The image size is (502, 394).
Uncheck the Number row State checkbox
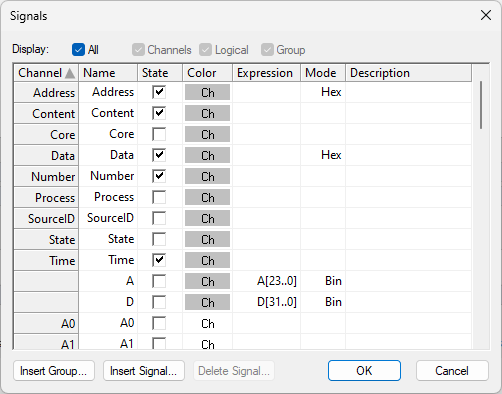pyautogui.click(x=159, y=176)
